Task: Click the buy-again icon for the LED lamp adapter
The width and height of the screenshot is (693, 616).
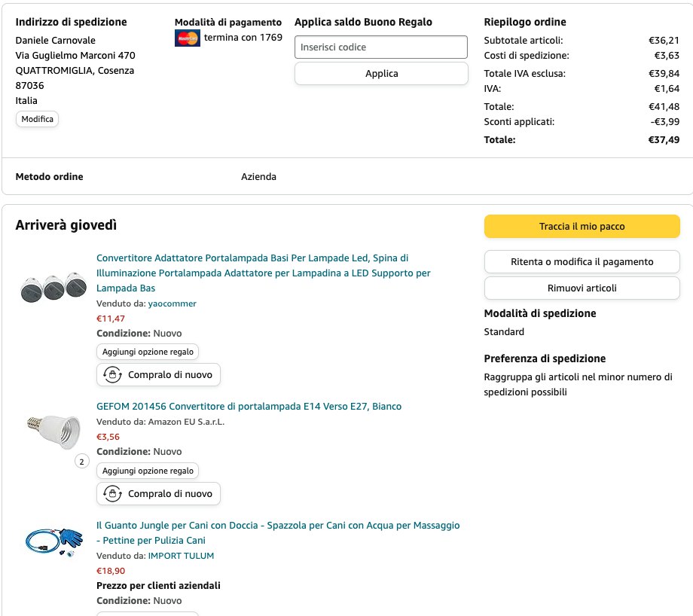Action: (113, 375)
